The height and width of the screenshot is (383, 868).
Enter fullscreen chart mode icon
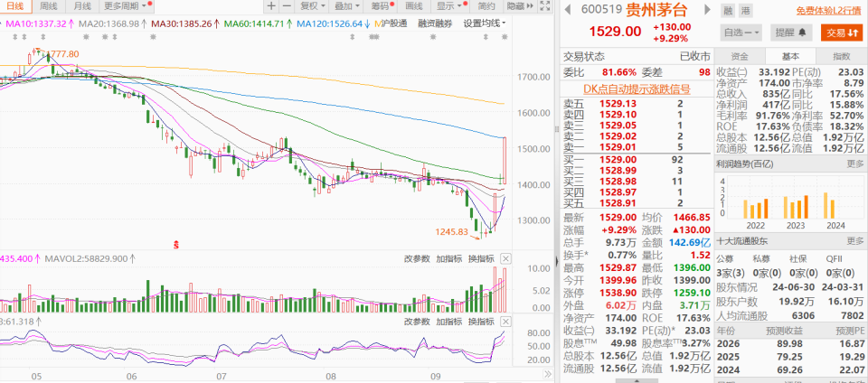coord(544,6)
